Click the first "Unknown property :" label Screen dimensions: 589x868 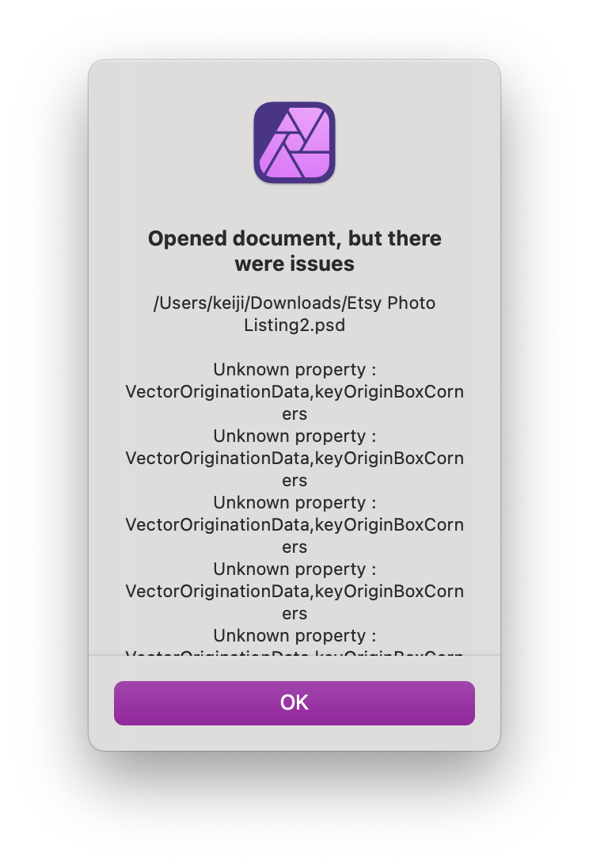(x=294, y=370)
